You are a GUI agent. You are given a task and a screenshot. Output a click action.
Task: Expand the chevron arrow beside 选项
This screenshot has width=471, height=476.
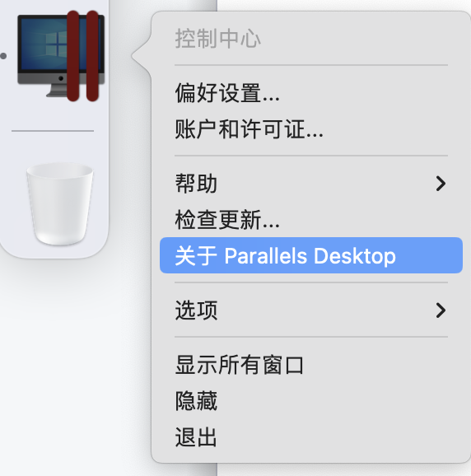point(441,310)
